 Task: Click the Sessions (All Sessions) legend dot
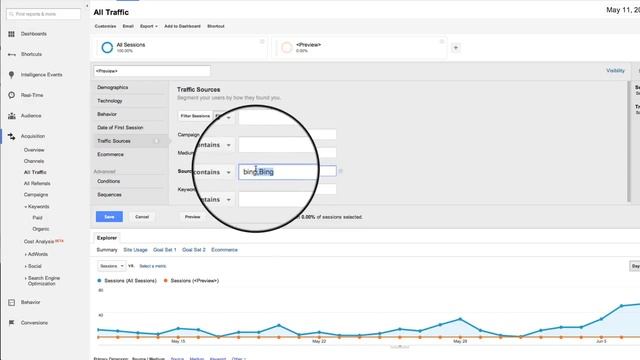(x=99, y=281)
